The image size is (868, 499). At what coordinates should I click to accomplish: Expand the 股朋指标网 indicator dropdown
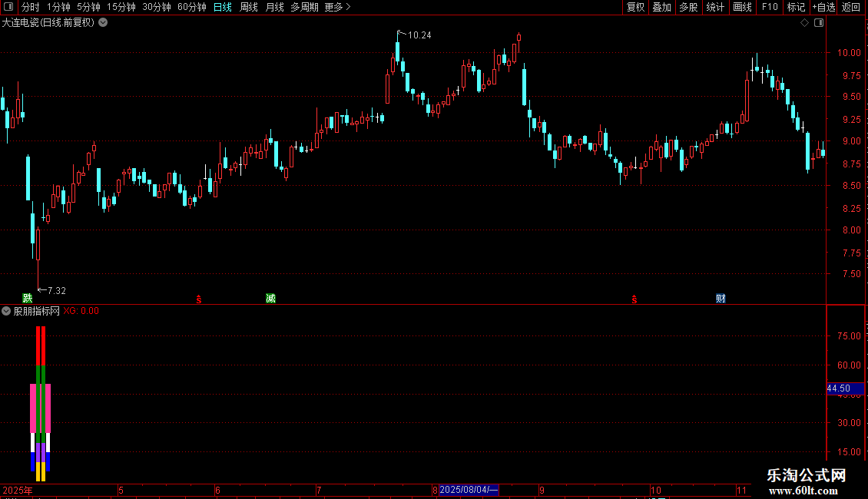6,311
